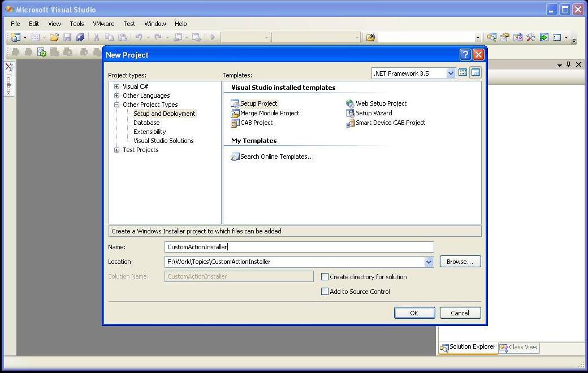The width and height of the screenshot is (588, 373).
Task: Open the toolbar options overflow arrow
Action: coord(574,41)
